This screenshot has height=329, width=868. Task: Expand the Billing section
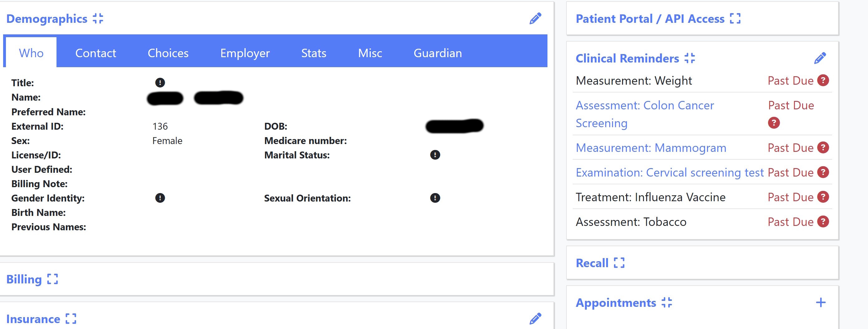[x=52, y=279]
